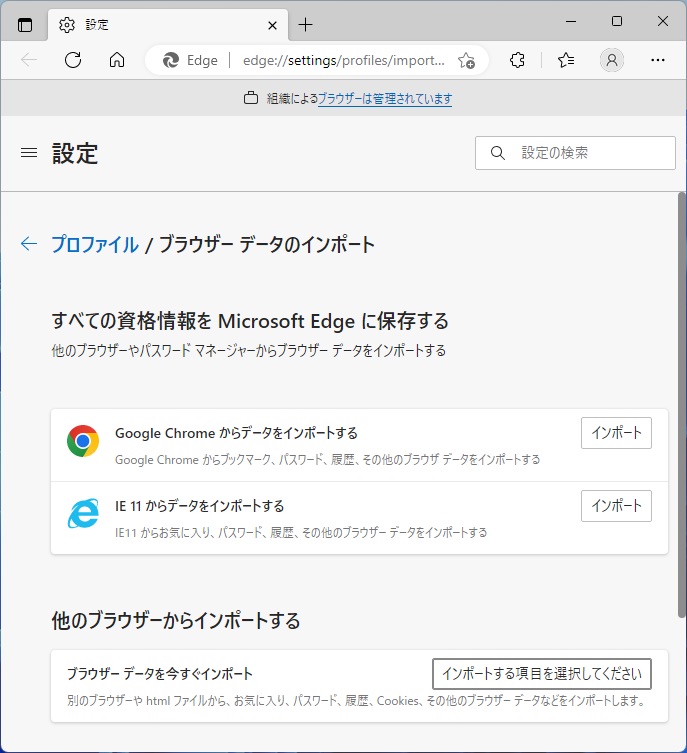The height and width of the screenshot is (753, 687).
Task: Select the 設定 tab
Action: pos(168,24)
